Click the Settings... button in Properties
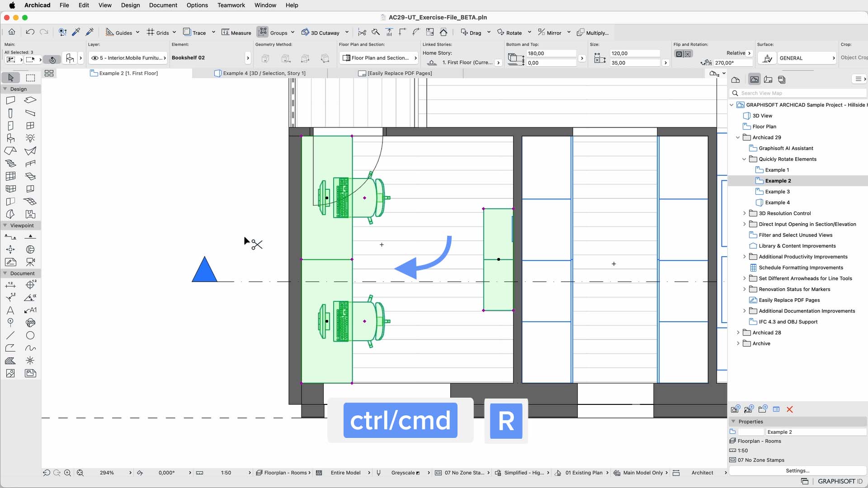The width and height of the screenshot is (868, 488). [797, 470]
